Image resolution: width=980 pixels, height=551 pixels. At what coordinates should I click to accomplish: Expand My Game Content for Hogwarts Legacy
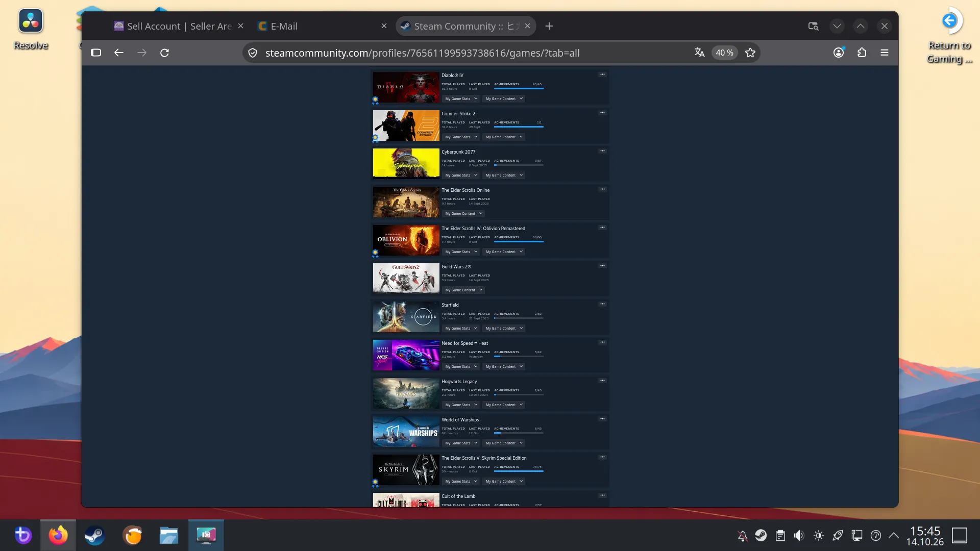(x=504, y=405)
